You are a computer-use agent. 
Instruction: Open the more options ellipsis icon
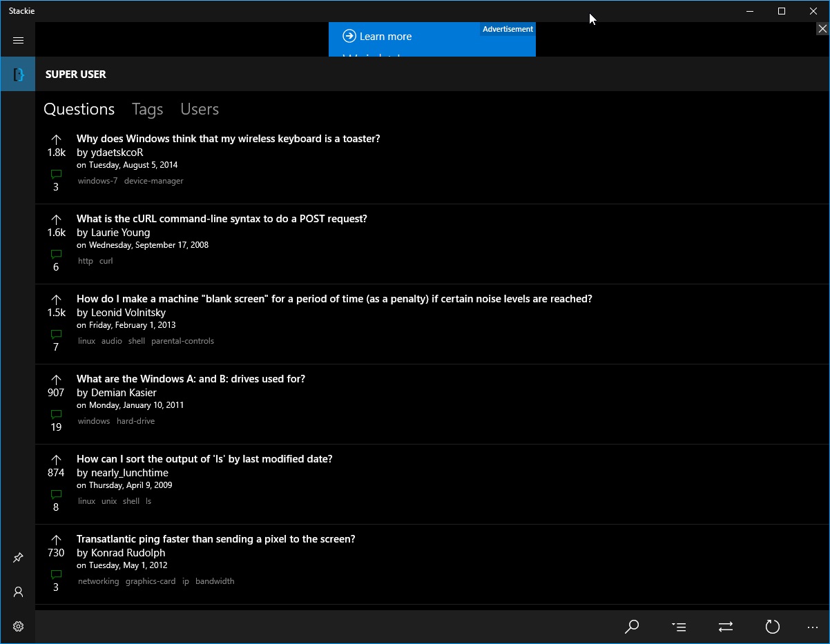tap(813, 627)
